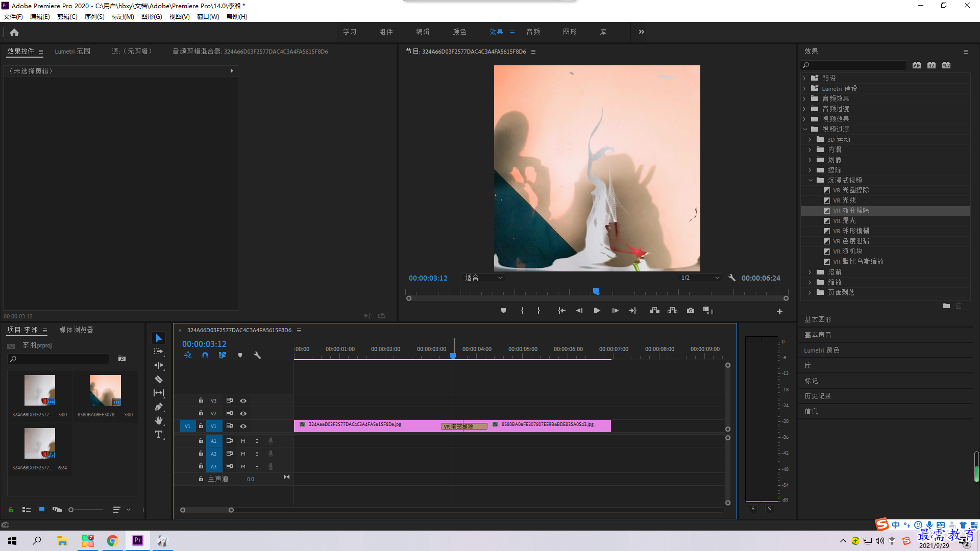Select the Ripple Edit tool
Screen dimensions: 980x551
pos(159,365)
